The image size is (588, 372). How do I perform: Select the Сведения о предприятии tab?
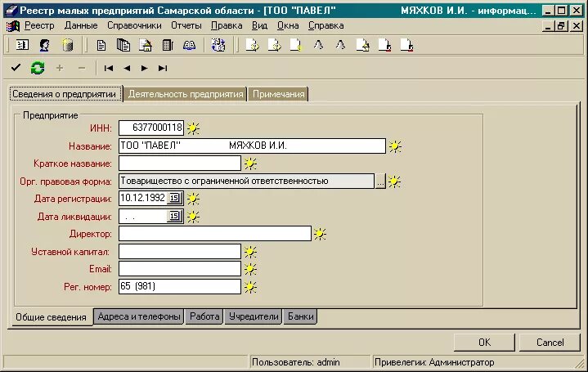[65, 94]
